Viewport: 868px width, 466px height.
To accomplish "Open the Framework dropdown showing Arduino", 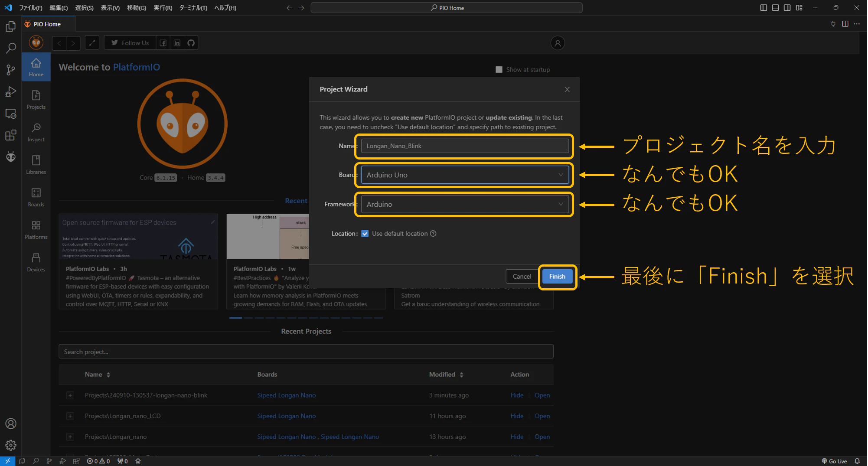I will coord(465,204).
